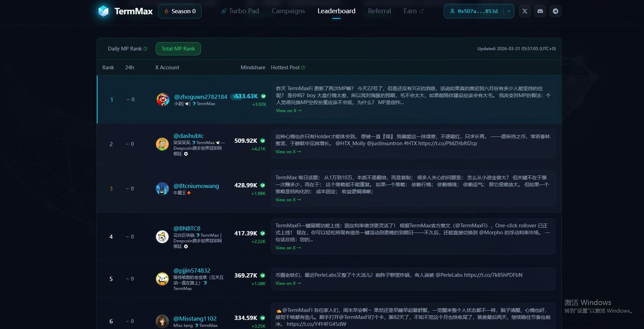Click the Daily MP Rank info icon
644x329 pixels.
pos(145,49)
